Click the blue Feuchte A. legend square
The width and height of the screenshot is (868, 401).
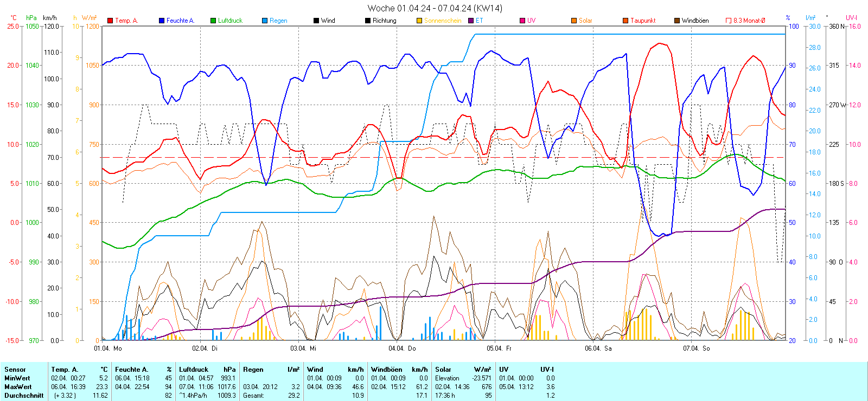[162, 21]
